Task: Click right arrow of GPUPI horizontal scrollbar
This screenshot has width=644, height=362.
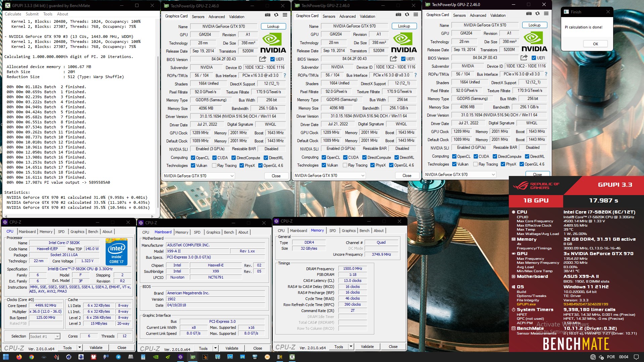Action: 153,216
